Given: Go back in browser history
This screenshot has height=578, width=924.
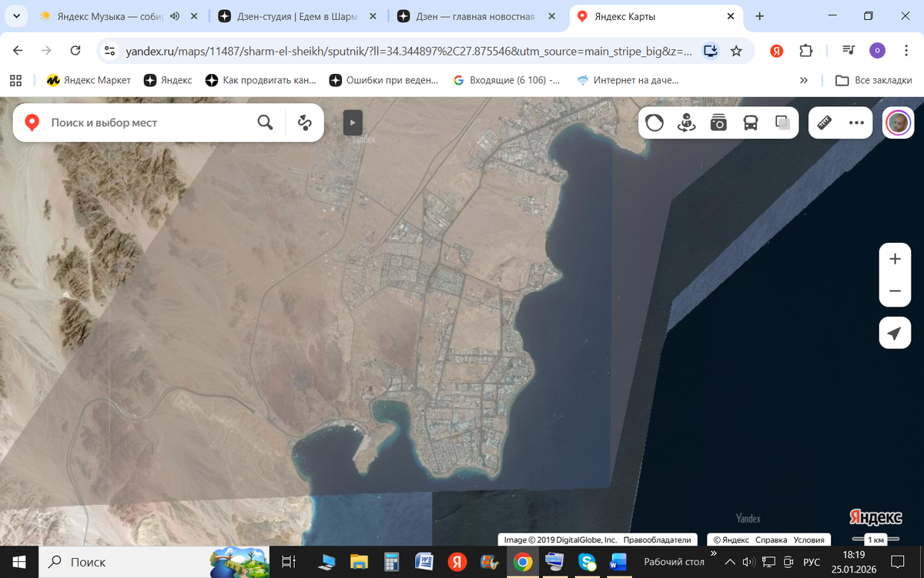Looking at the screenshot, I should [x=18, y=50].
